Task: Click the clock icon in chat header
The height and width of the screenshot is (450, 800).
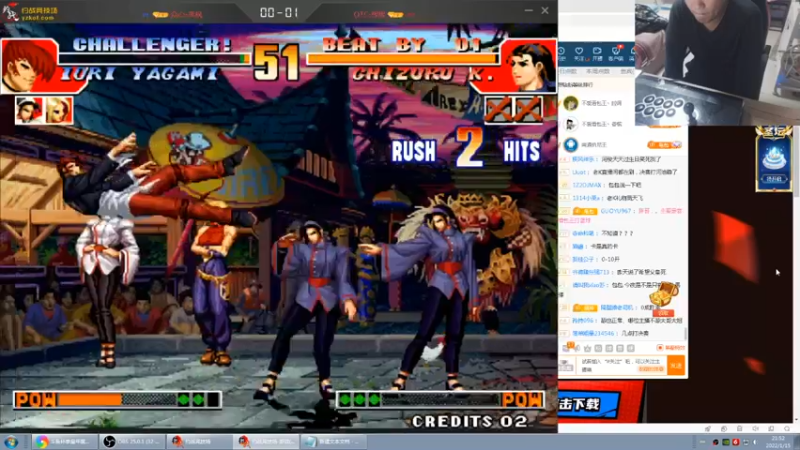Action: point(561,52)
